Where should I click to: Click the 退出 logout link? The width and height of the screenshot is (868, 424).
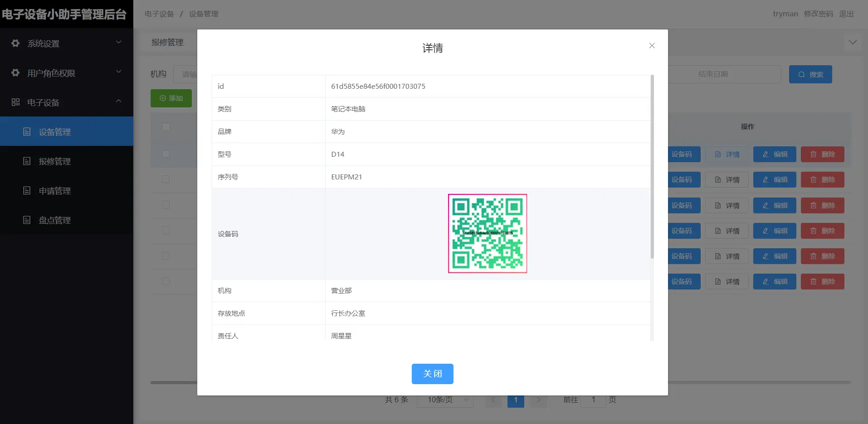pos(846,14)
